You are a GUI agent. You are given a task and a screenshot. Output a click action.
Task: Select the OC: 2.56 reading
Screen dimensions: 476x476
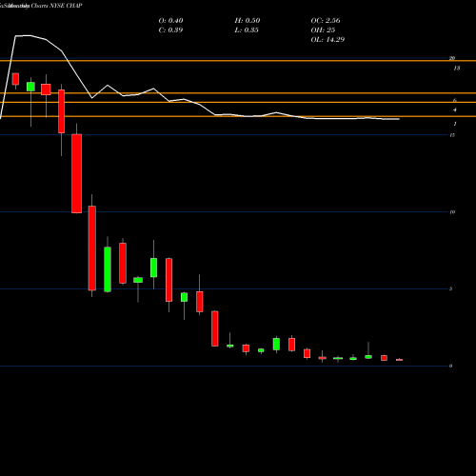tap(326, 21)
